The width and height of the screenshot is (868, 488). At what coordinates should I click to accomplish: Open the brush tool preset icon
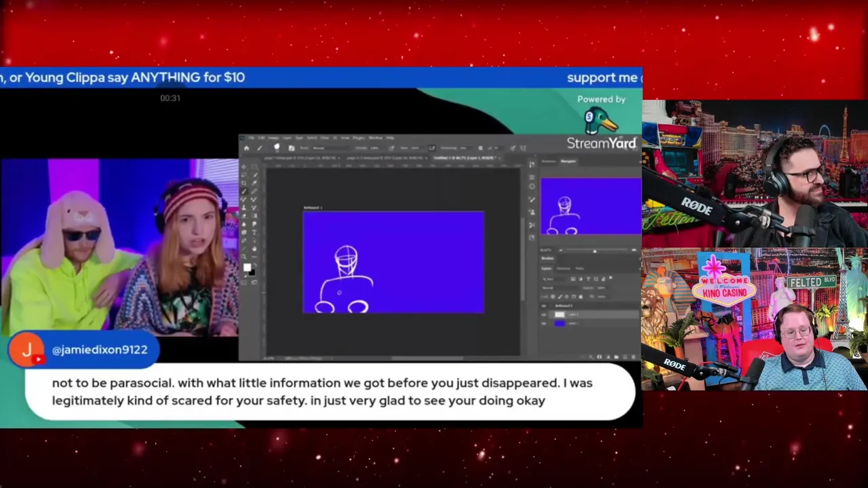[x=260, y=148]
